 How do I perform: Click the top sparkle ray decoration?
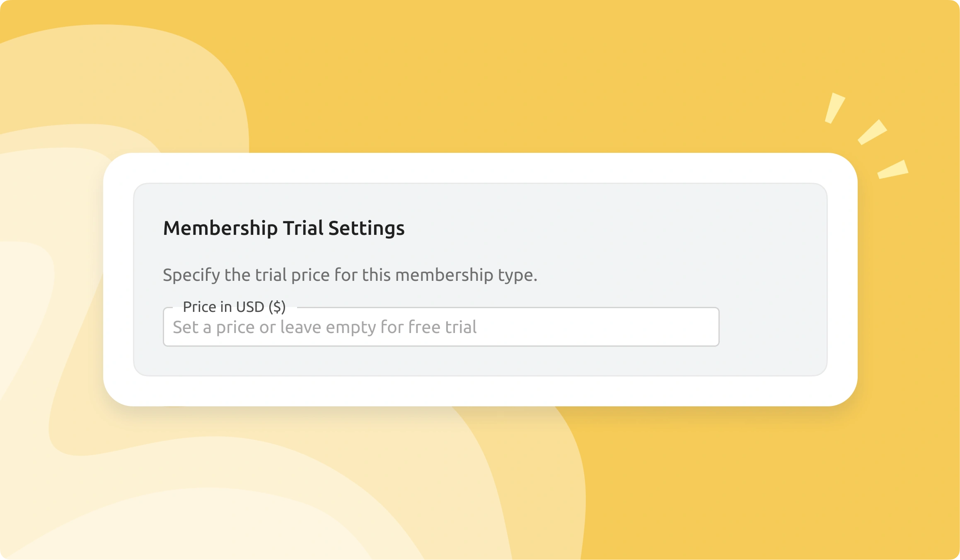(834, 108)
